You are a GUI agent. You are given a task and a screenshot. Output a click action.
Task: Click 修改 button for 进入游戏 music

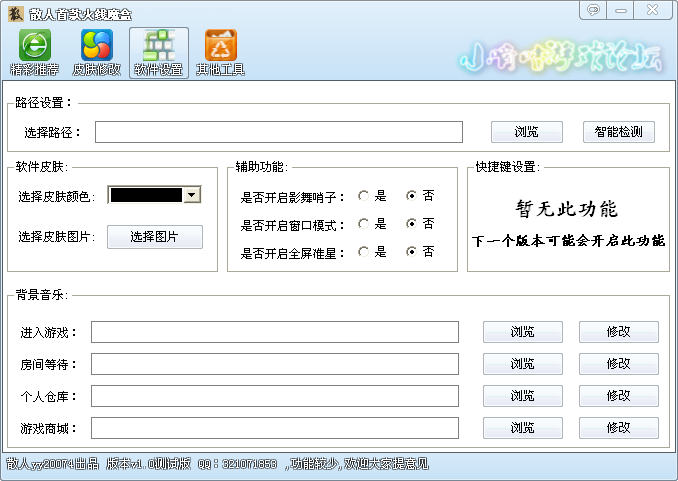coord(619,332)
